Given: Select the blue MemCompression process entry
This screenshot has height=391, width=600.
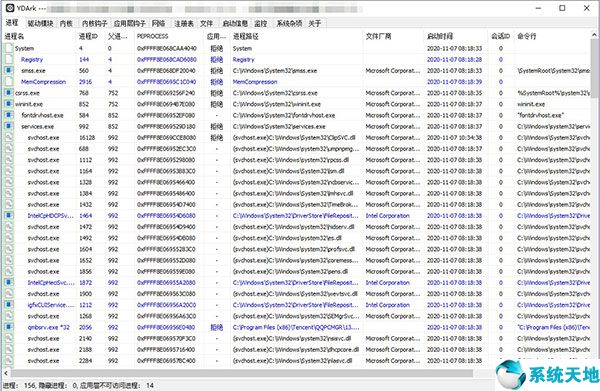Looking at the screenshot, I should pyautogui.click(x=43, y=82).
